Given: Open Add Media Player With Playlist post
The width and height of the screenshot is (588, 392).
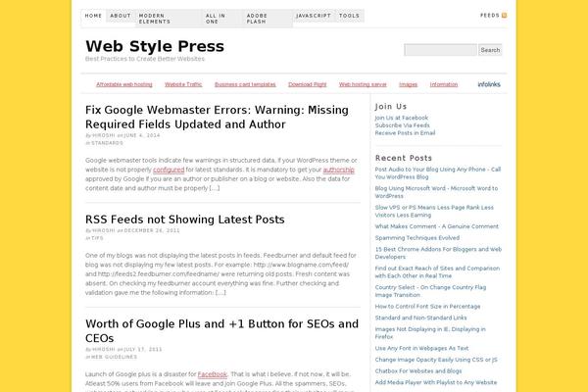Looking at the screenshot, I should (436, 382).
